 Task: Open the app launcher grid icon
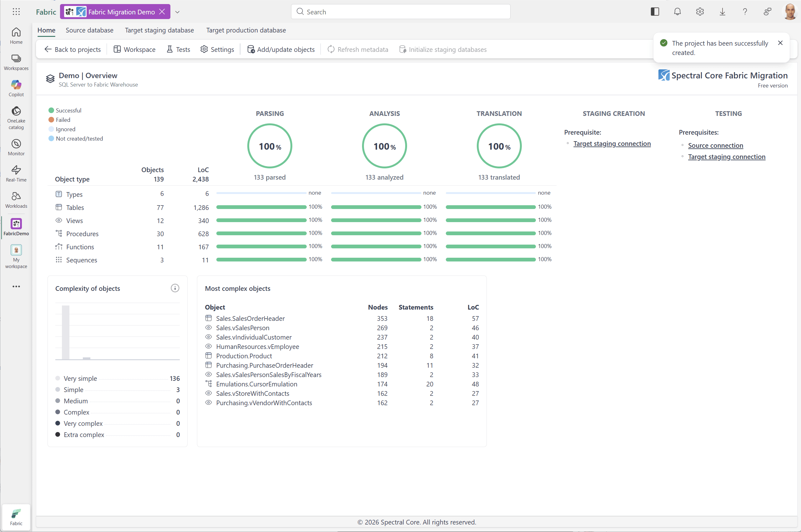[16, 12]
